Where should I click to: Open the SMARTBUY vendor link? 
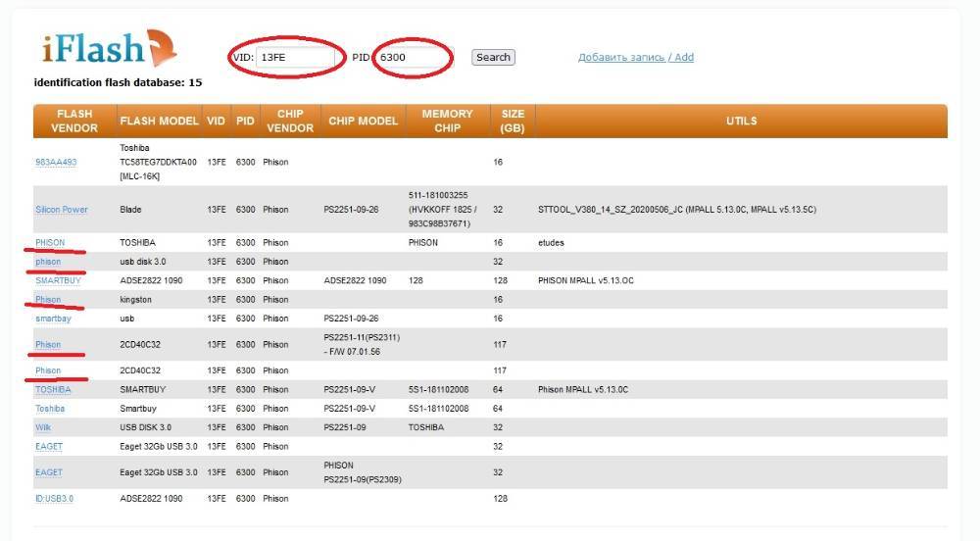58,281
